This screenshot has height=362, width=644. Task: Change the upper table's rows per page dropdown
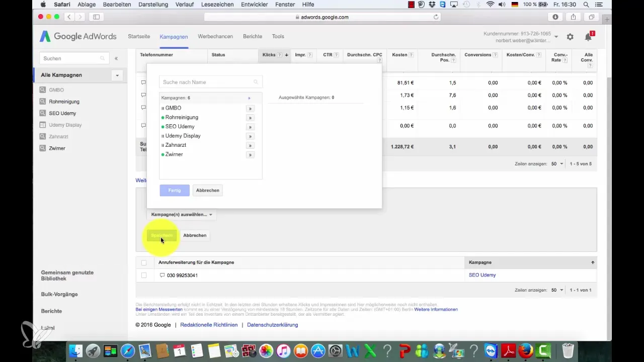tap(557, 164)
